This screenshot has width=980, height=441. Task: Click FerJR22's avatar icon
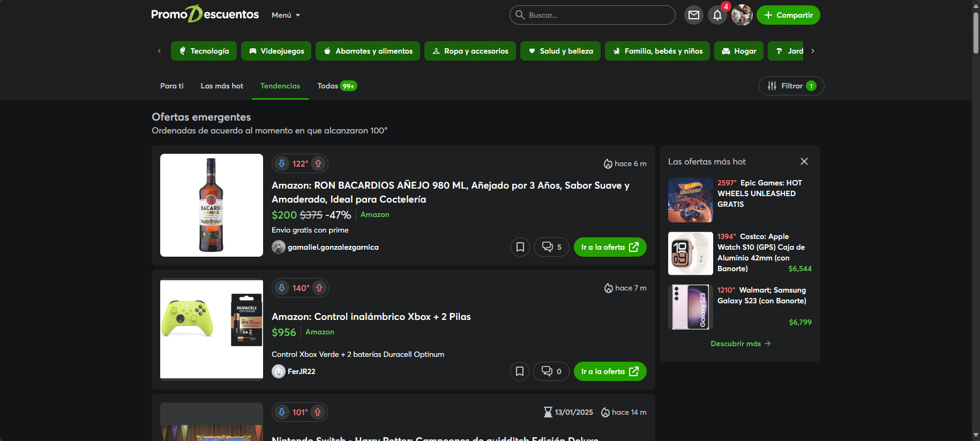279,371
